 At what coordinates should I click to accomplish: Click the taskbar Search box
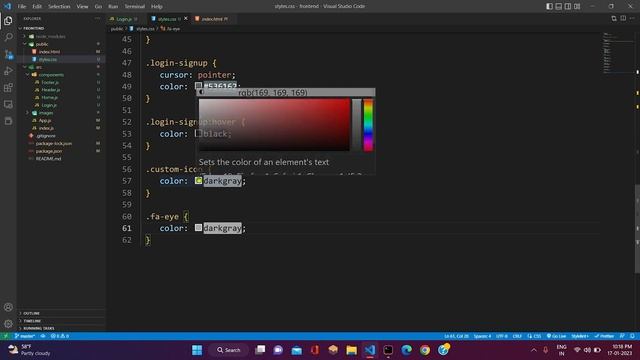tap(229, 350)
